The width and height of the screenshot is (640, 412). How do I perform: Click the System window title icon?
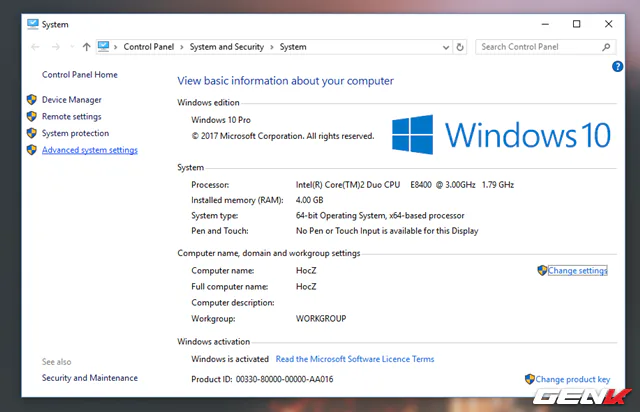33,24
